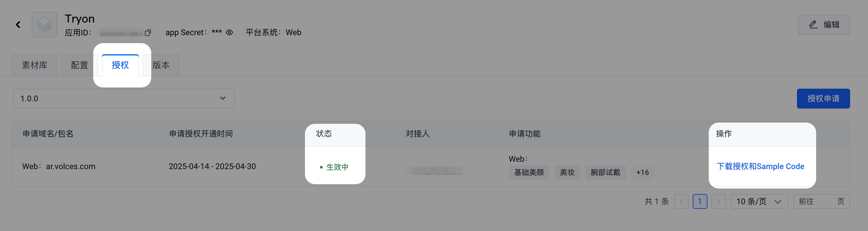Click the 授权申请 button

[x=823, y=99]
